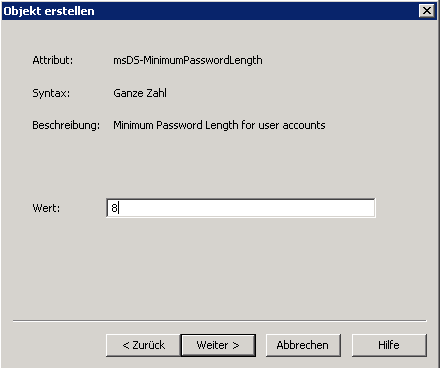Click the word 'Zahl' in the syntax value
This screenshot has height=368, width=440.
[156, 93]
